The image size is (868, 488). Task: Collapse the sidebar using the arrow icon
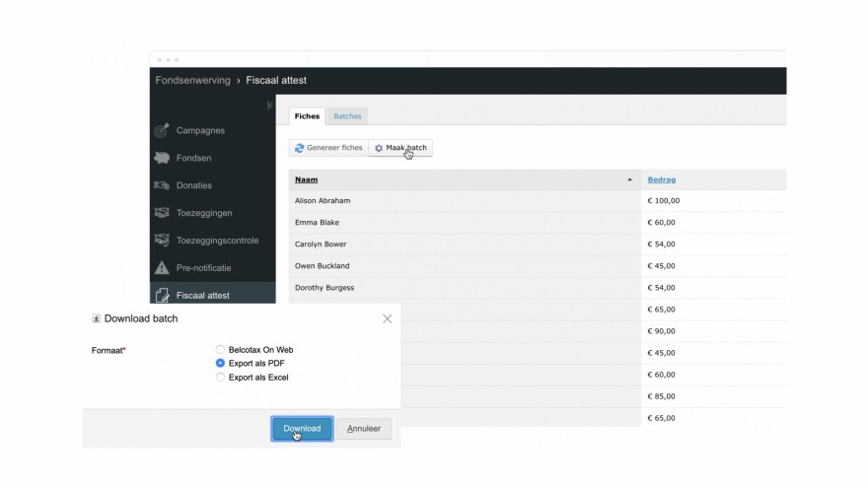(270, 105)
